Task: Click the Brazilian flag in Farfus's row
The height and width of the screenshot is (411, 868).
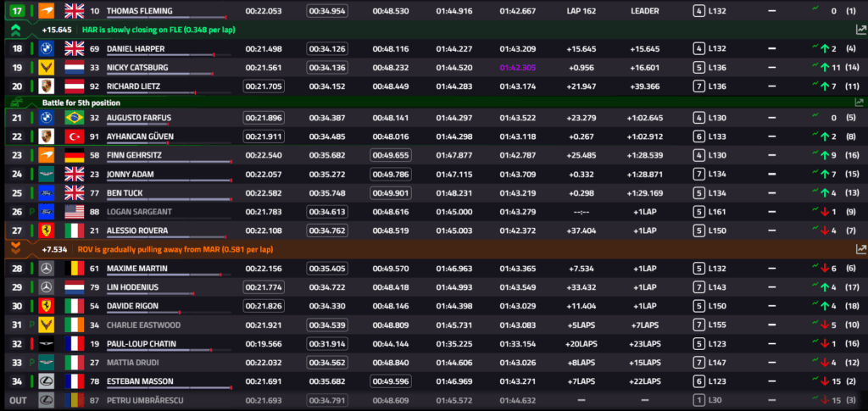Action: pos(75,118)
